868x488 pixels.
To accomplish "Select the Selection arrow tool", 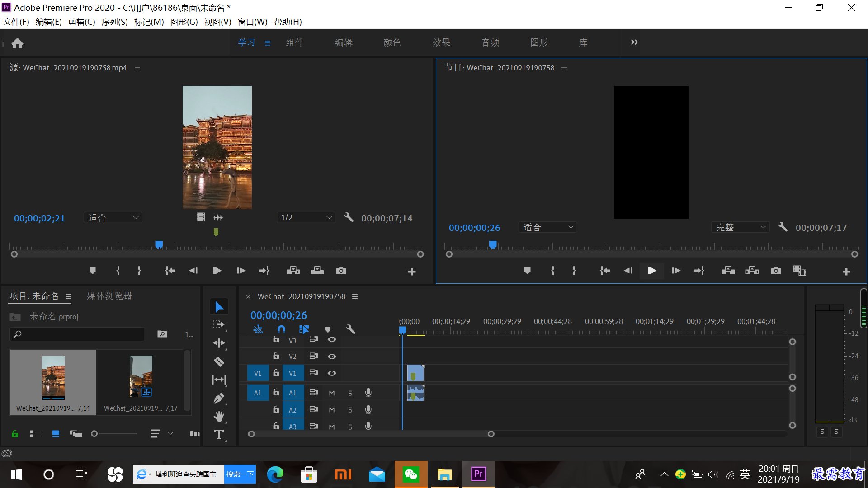I will [x=219, y=307].
